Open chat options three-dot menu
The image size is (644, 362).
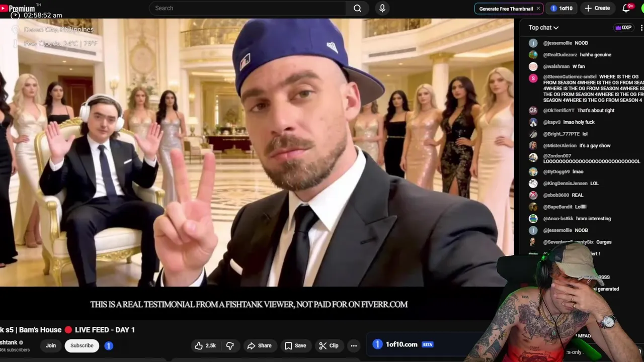[x=641, y=28]
